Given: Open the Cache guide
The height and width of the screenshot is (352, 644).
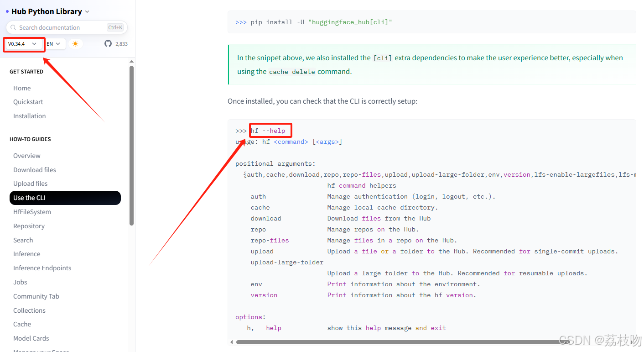Looking at the screenshot, I should pyautogui.click(x=22, y=324).
